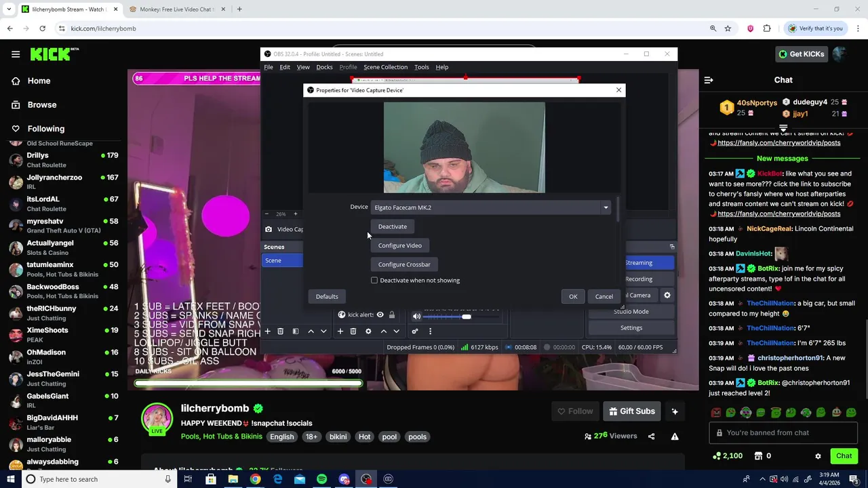
Task: Open the OBS Scene Collection menu
Action: (x=385, y=67)
